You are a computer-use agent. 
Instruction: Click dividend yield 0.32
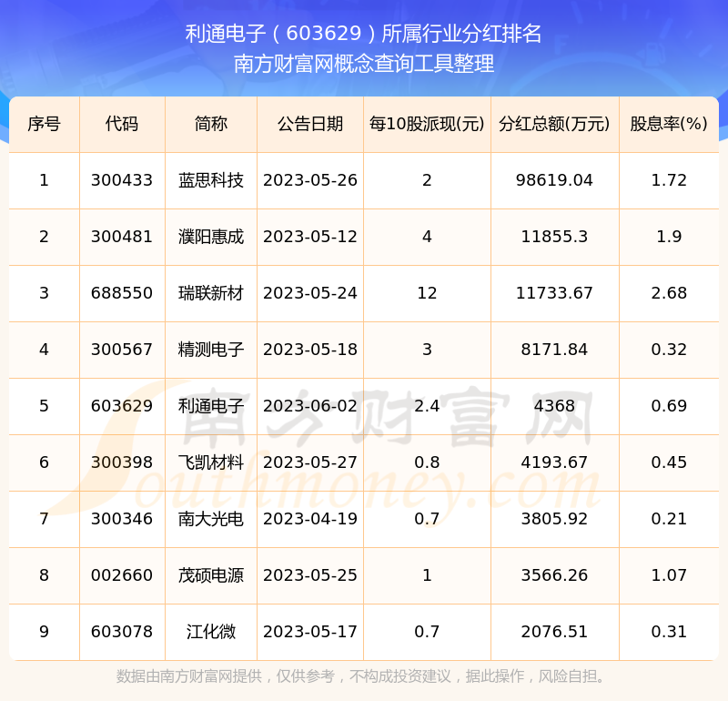[x=669, y=350]
